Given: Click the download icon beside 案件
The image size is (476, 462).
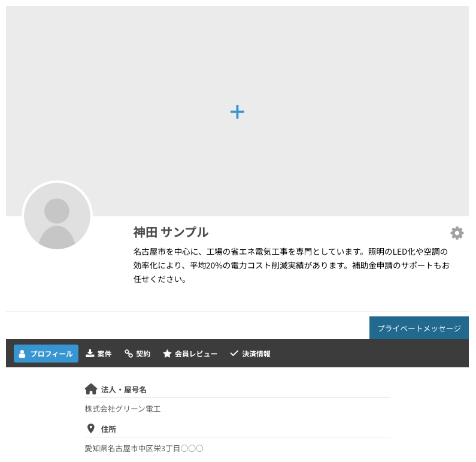Looking at the screenshot, I should coord(90,354).
